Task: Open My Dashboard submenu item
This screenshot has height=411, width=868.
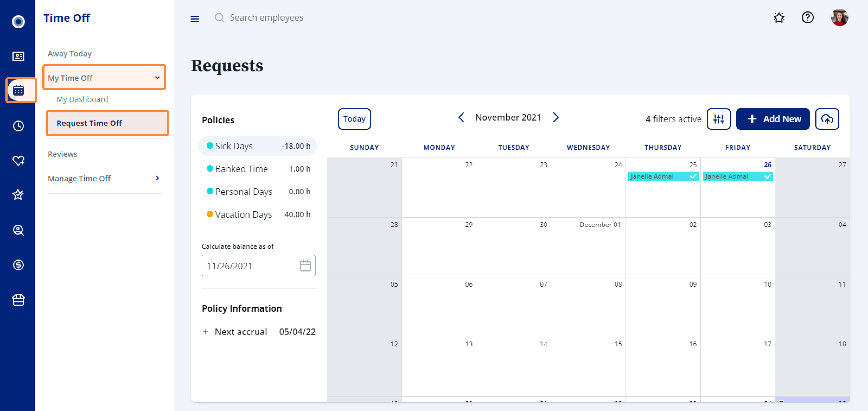Action: tap(82, 99)
